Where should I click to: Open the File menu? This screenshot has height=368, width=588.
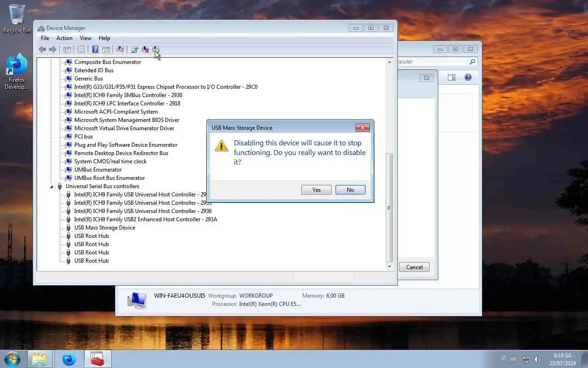coord(45,38)
